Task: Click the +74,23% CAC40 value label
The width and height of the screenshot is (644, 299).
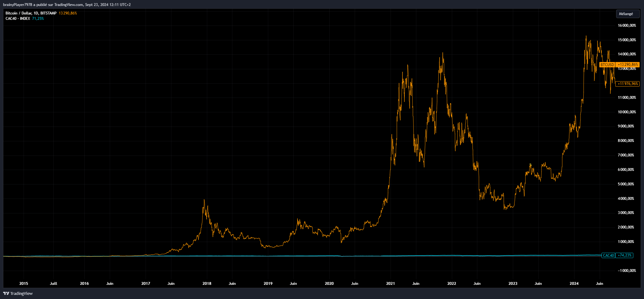Action: (625, 255)
